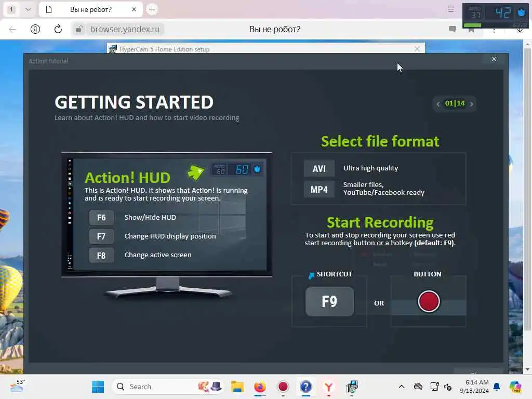This screenshot has height=399, width=532.
Task: Open the HyperCam setup taskbar icon
Action: (352, 387)
